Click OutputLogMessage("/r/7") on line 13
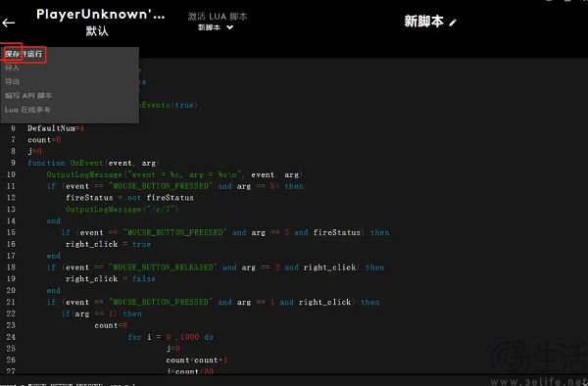The width and height of the screenshot is (588, 386). pos(122,209)
